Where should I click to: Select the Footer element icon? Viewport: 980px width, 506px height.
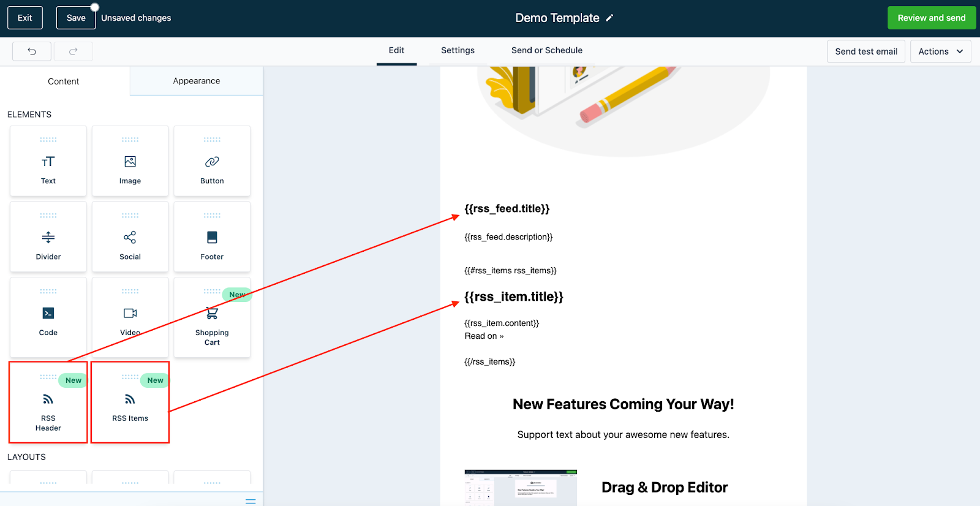click(212, 238)
